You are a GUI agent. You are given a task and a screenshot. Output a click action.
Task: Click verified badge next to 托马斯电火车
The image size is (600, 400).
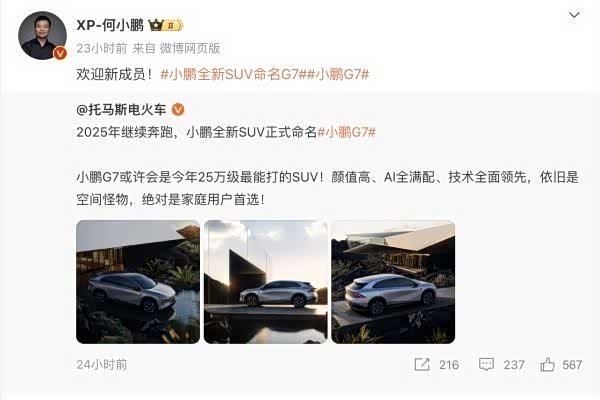tap(178, 110)
